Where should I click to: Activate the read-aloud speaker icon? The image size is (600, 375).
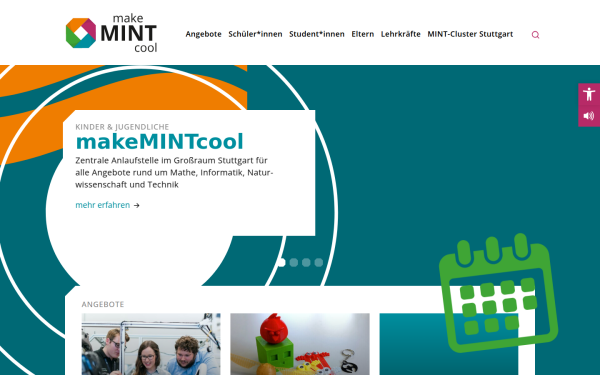(x=589, y=116)
